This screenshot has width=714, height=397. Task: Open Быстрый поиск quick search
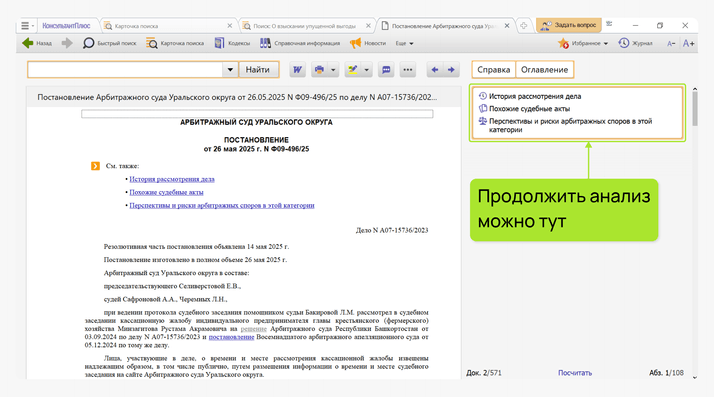tap(109, 43)
